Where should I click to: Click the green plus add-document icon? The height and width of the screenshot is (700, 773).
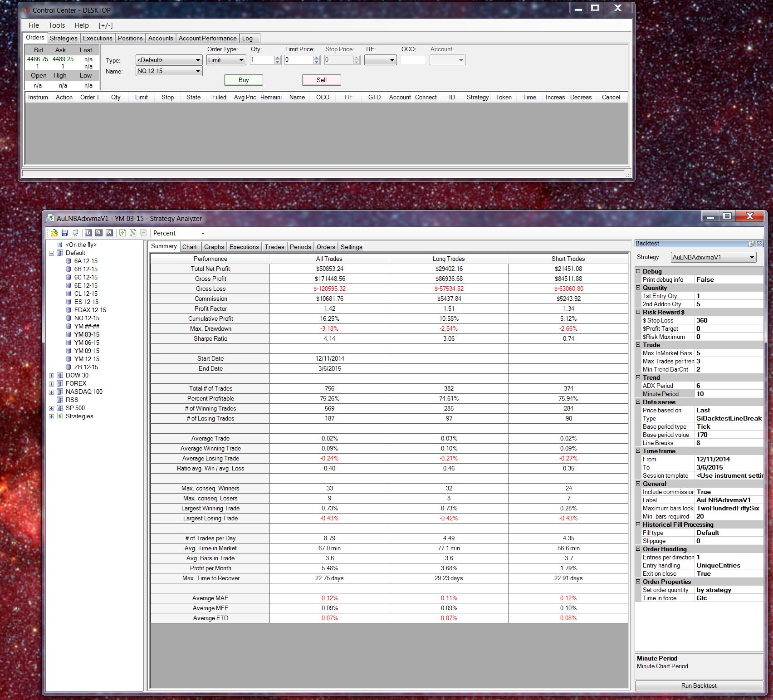(x=122, y=233)
